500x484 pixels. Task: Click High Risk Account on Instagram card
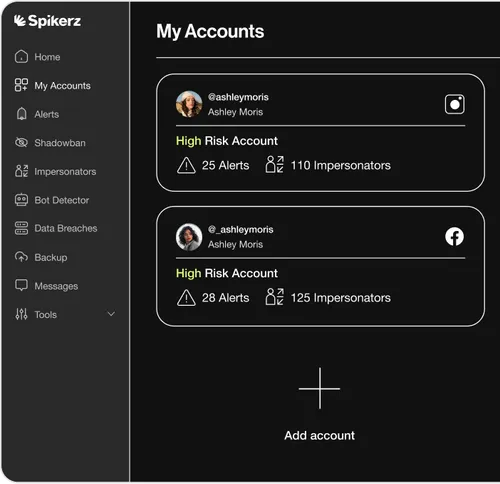(x=227, y=141)
